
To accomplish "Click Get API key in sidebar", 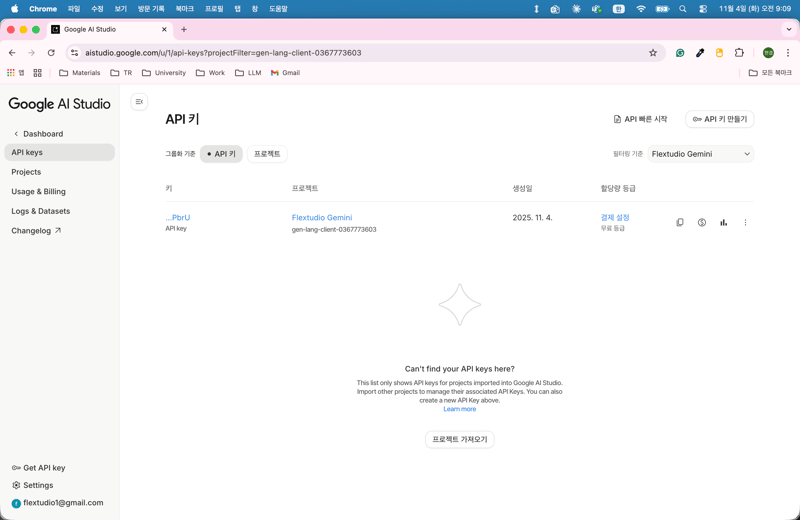I will point(39,468).
